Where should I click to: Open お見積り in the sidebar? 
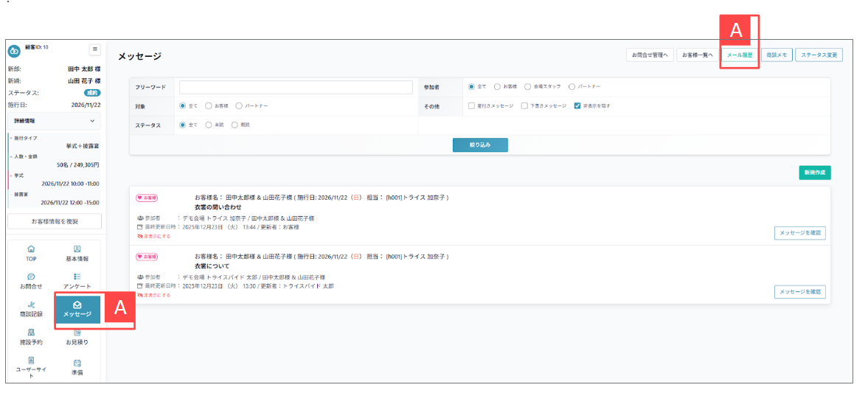click(x=77, y=337)
